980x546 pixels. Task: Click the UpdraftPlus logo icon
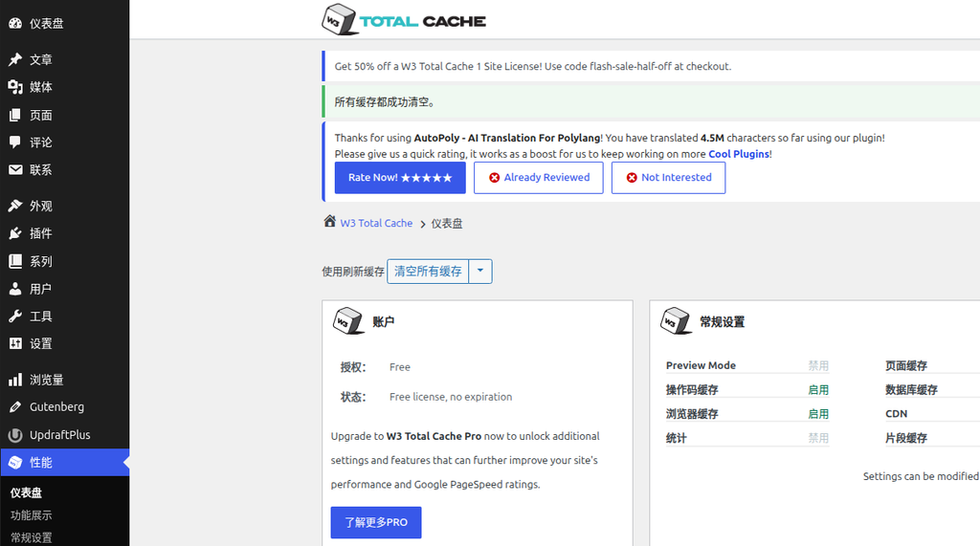point(15,435)
